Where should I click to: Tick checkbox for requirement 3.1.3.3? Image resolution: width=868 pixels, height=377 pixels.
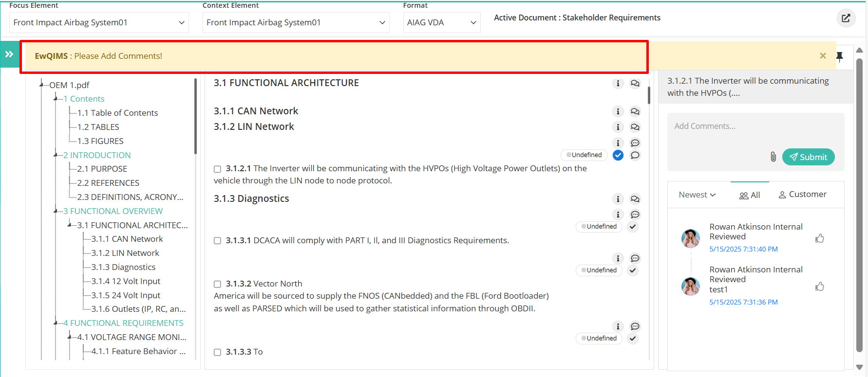point(217,352)
